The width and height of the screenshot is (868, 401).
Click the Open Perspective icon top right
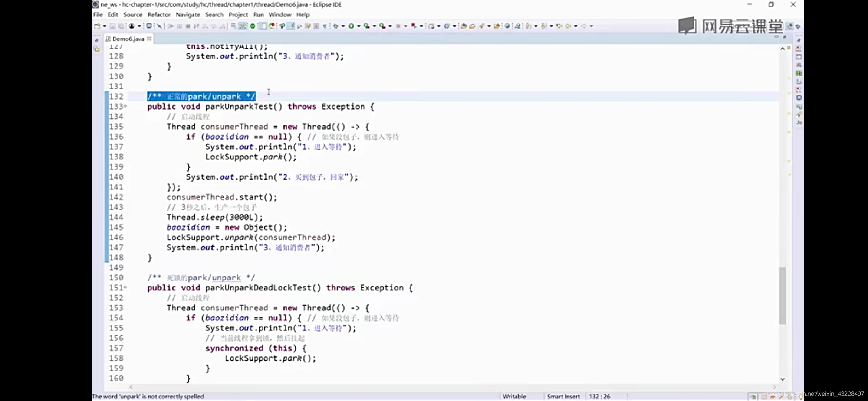point(789,26)
